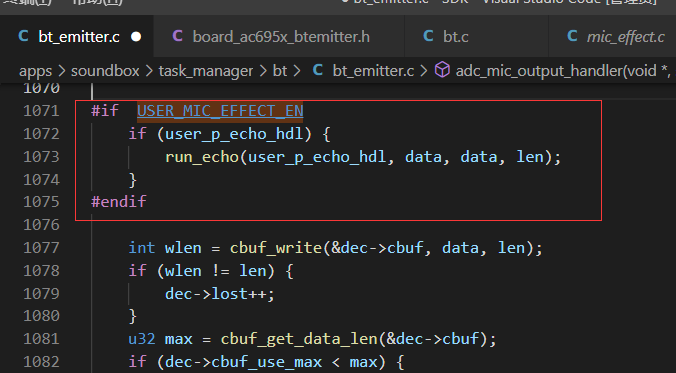
Task: Switch to the bt_emitter.c tab
Action: tap(78, 37)
